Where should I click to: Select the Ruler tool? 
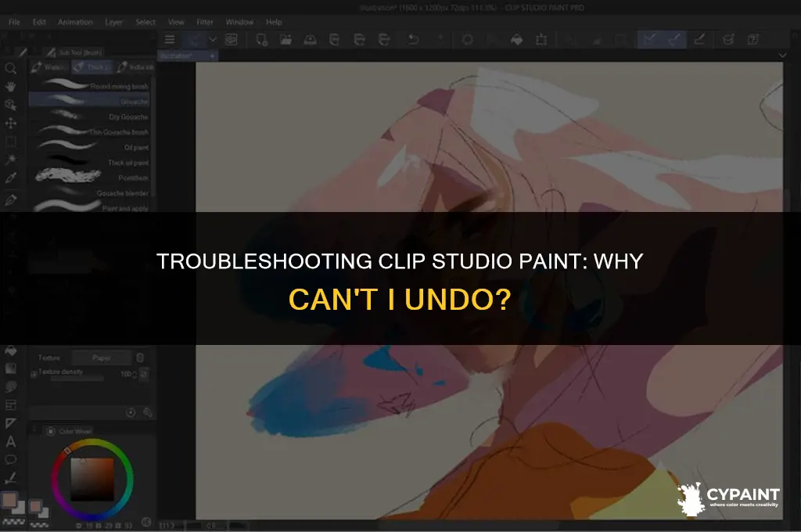coord(10,423)
